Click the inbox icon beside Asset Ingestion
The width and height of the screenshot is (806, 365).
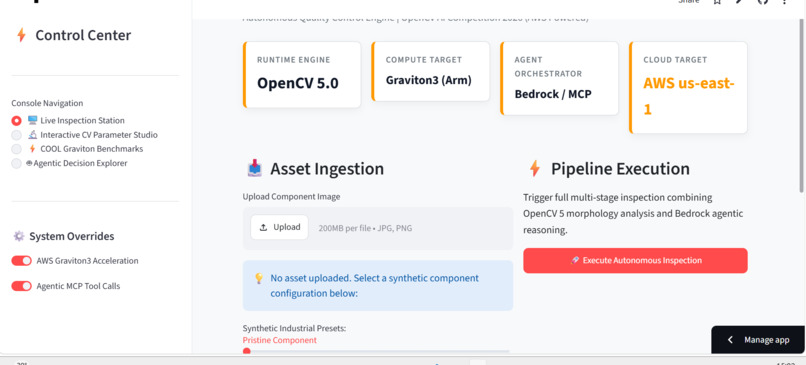click(x=254, y=169)
